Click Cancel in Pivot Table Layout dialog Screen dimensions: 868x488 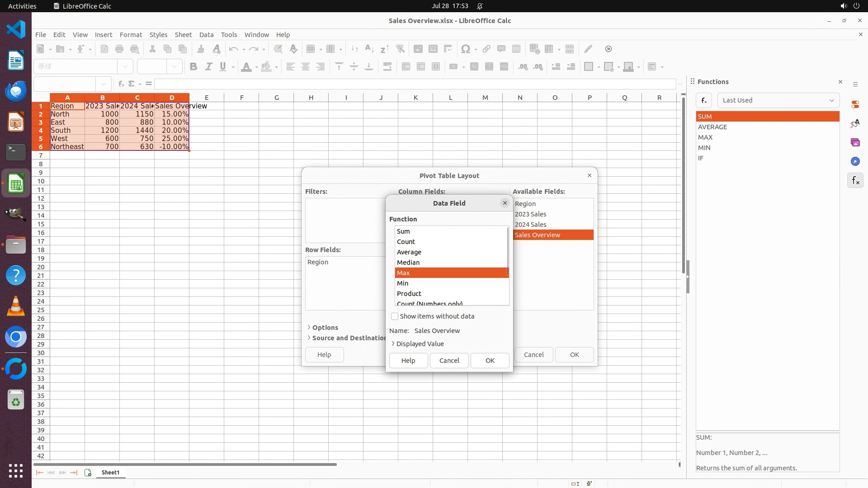pyautogui.click(x=533, y=355)
